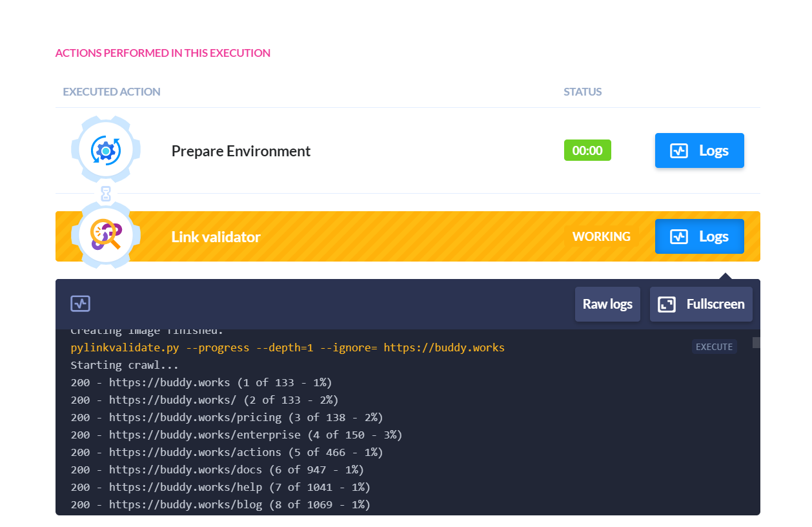Click the pylinkvalidate.py command line
Screen dimensions: 812x527
288,347
